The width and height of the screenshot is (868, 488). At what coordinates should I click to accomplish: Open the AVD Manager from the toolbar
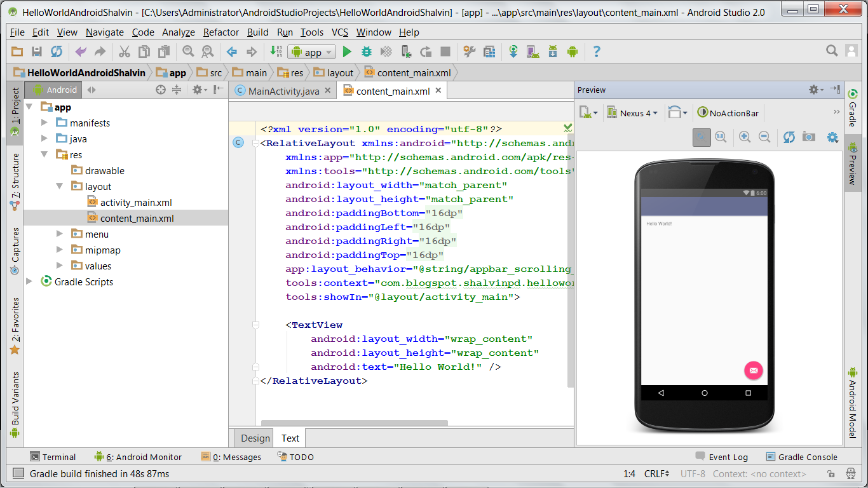(x=532, y=52)
